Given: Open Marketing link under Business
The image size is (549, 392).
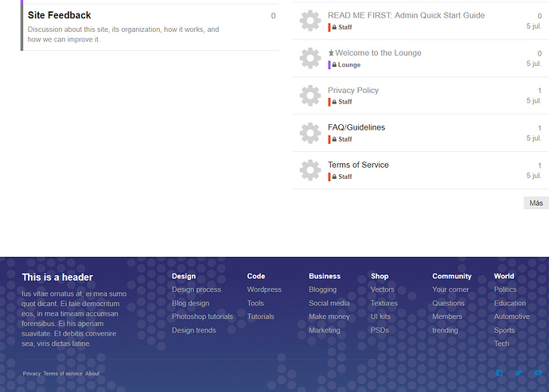Looking at the screenshot, I should click(324, 330).
